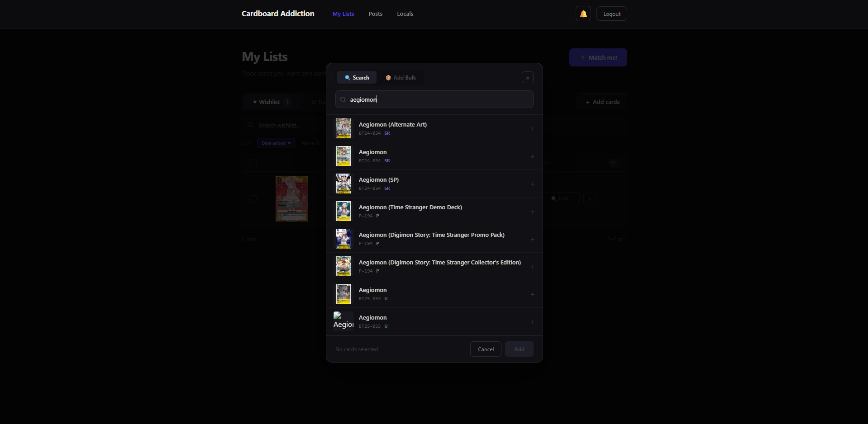
Task: Open Collector's Edition card thumbnail
Action: click(x=343, y=266)
